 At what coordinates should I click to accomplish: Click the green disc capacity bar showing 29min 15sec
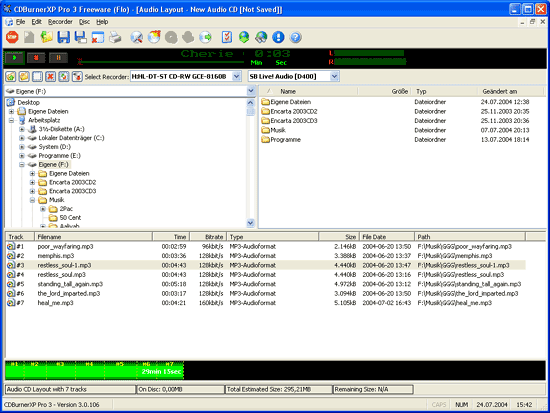(x=94, y=371)
